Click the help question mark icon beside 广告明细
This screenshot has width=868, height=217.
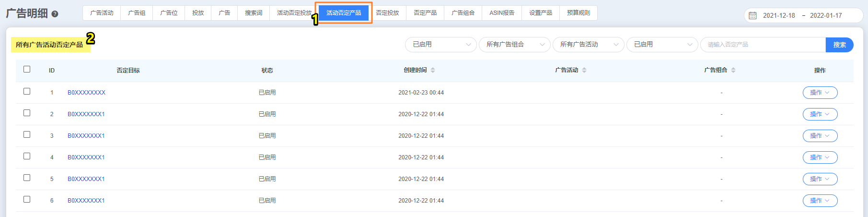[55, 14]
